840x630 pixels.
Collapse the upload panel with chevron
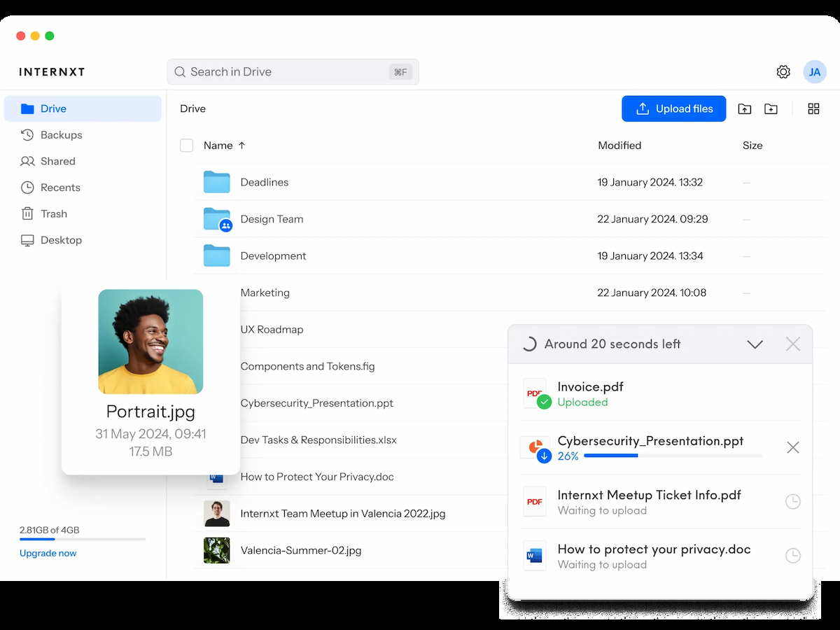[x=755, y=344]
